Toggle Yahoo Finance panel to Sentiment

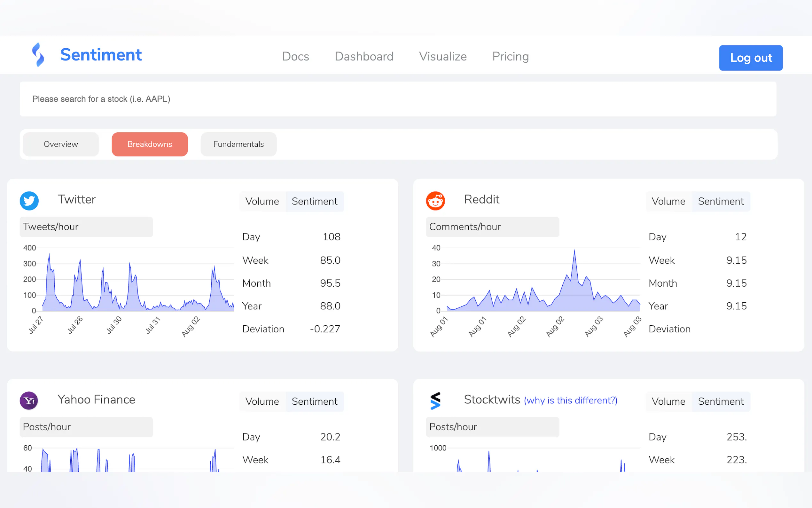click(x=315, y=401)
